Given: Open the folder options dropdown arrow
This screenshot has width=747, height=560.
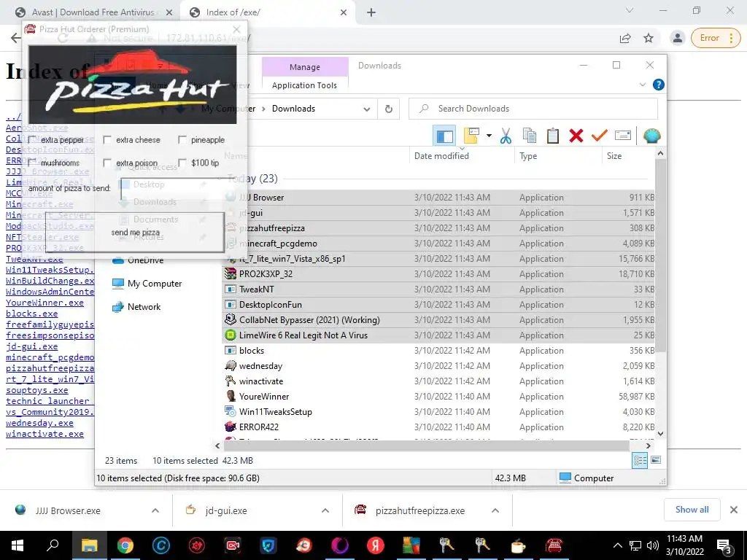Looking at the screenshot, I should click(489, 136).
